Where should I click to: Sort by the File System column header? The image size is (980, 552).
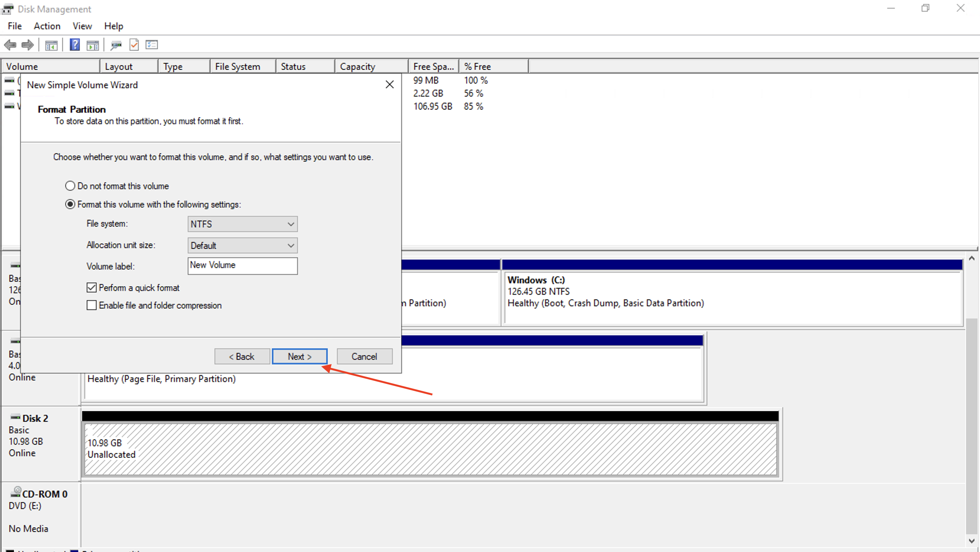[x=243, y=66]
